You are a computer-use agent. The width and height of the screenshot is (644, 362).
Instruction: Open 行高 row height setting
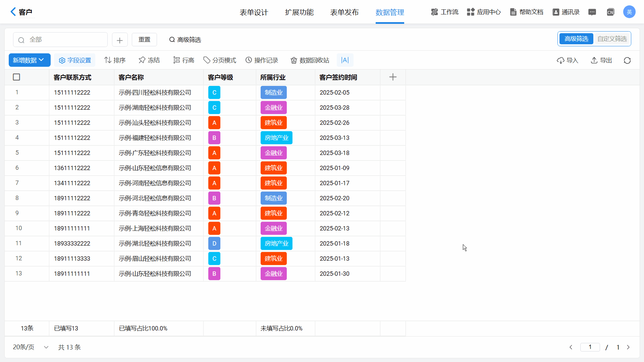184,60
